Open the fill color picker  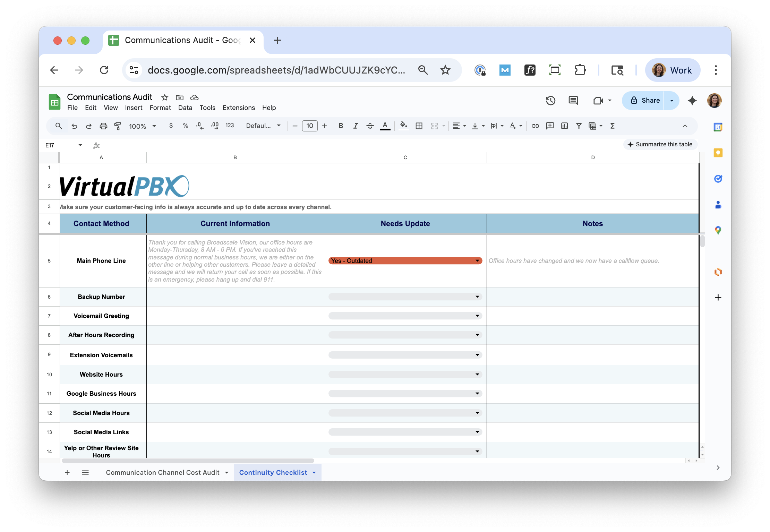(403, 126)
